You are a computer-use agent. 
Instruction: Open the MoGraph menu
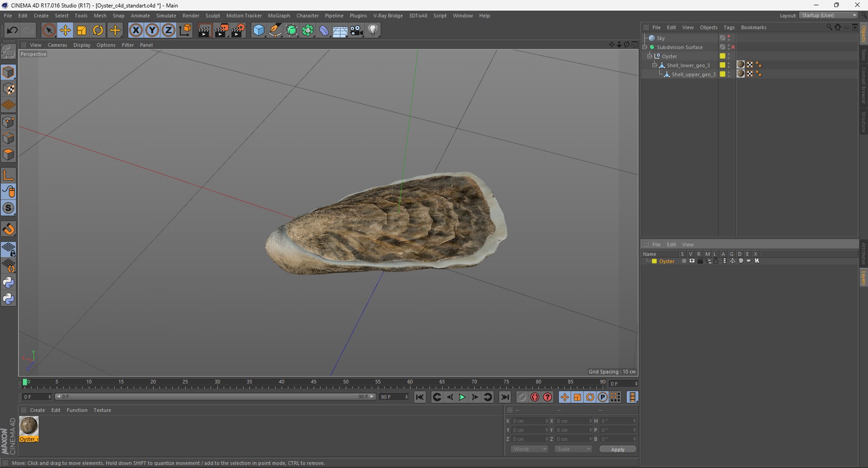click(x=279, y=15)
